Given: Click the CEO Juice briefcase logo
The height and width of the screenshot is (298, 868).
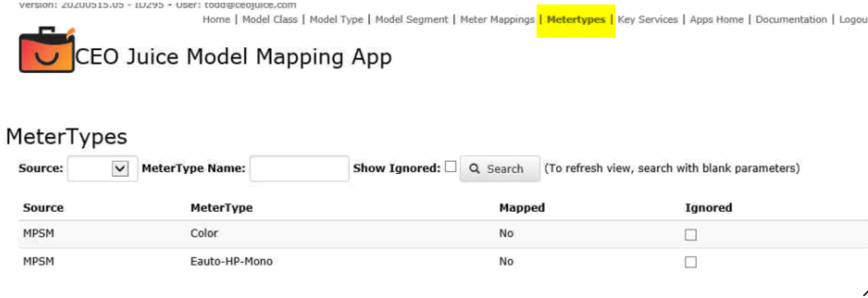Looking at the screenshot, I should 47,50.
